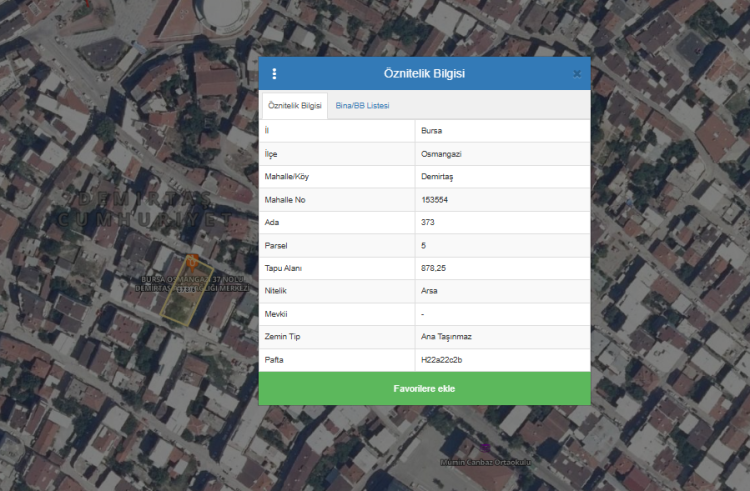
Task: Click the Demirtaş neighborhood value
Action: (x=438, y=176)
